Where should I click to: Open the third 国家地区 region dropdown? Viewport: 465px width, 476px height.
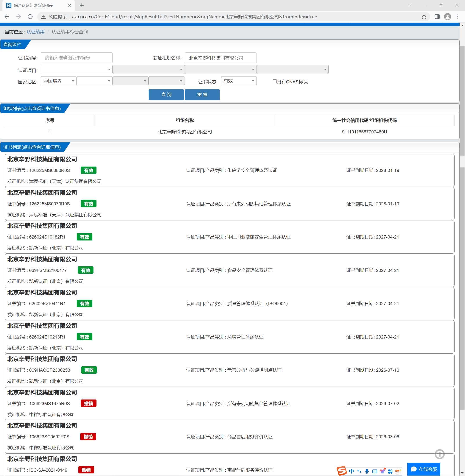click(x=131, y=81)
